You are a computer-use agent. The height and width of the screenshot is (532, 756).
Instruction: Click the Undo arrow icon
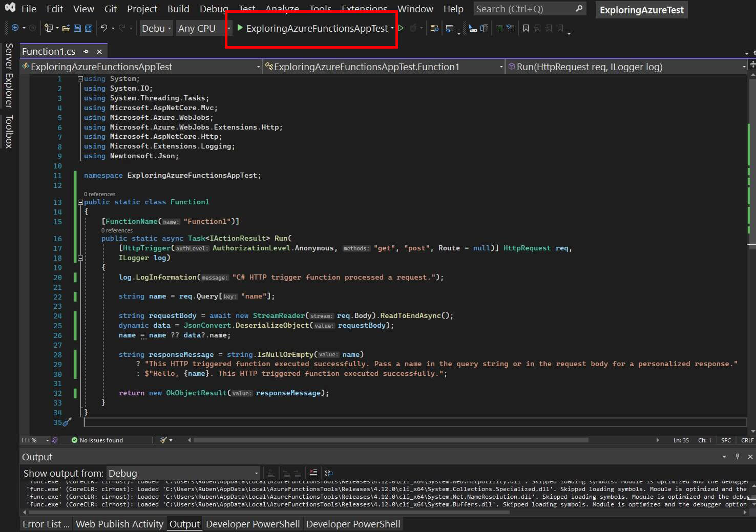point(104,28)
